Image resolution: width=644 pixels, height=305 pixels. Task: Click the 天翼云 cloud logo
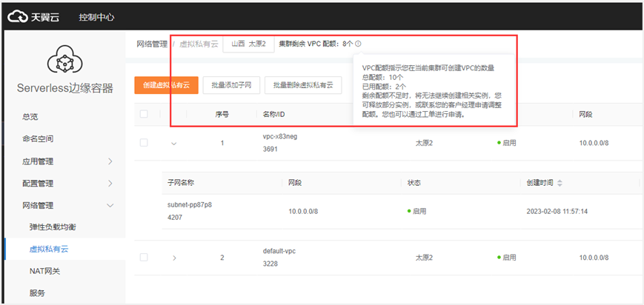(34, 17)
